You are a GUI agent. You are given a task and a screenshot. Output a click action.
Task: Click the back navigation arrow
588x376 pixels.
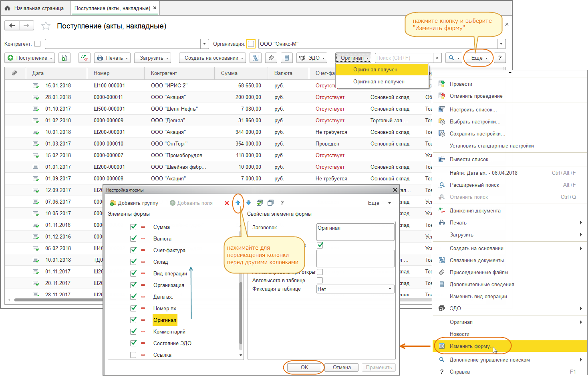(12, 26)
